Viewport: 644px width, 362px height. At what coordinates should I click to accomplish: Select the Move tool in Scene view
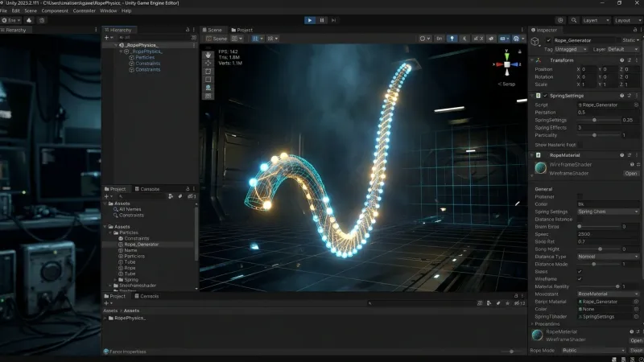coord(208,64)
